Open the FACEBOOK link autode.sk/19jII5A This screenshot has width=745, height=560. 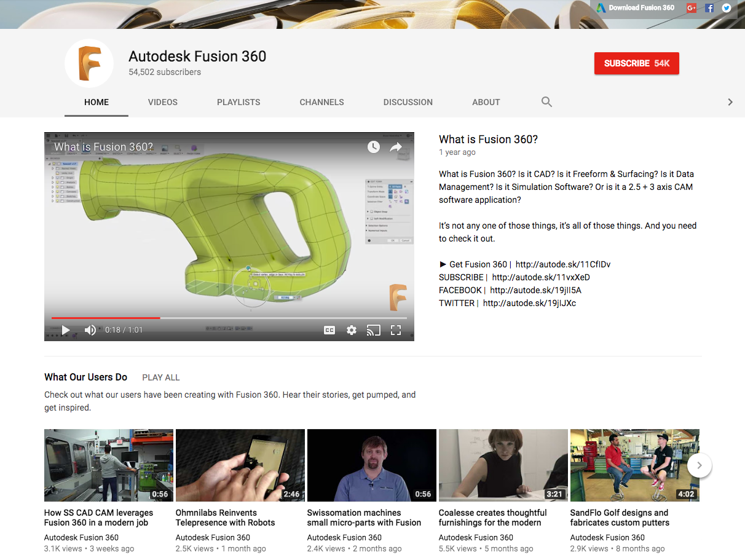tap(535, 290)
